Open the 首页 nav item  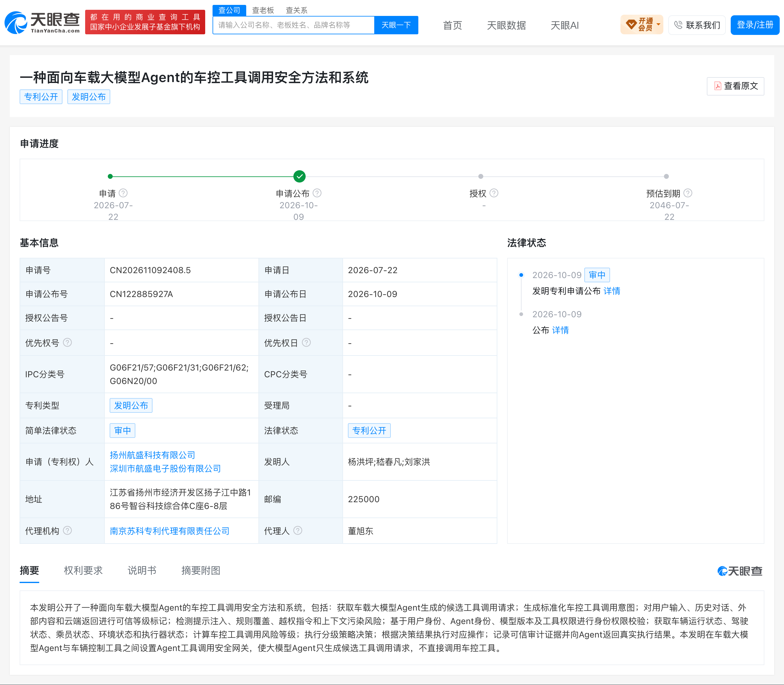point(452,25)
